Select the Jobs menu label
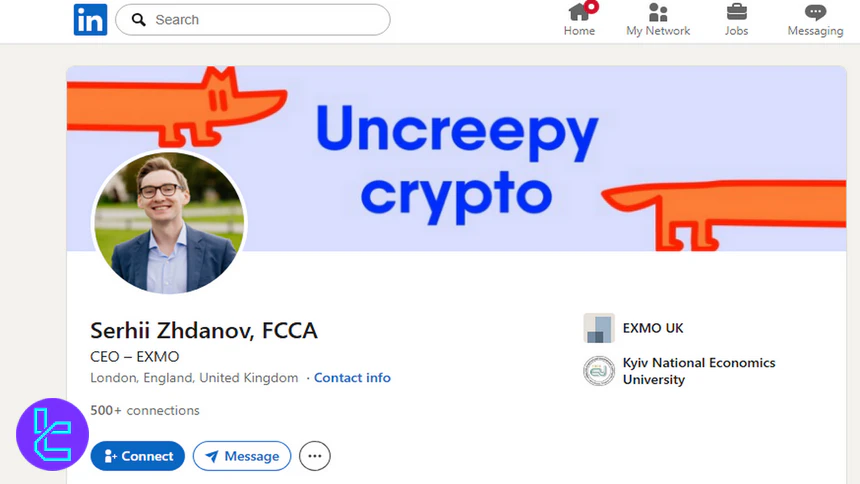Image resolution: width=860 pixels, height=484 pixels. [736, 31]
